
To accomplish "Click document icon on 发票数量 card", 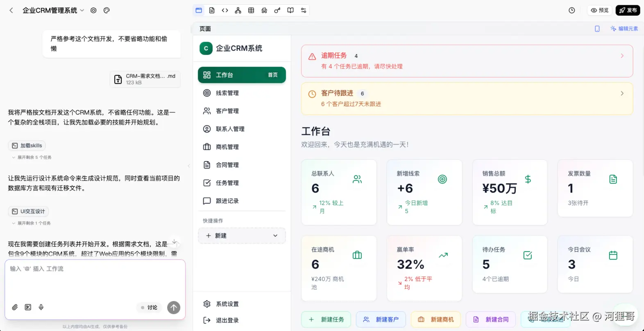I will [613, 179].
